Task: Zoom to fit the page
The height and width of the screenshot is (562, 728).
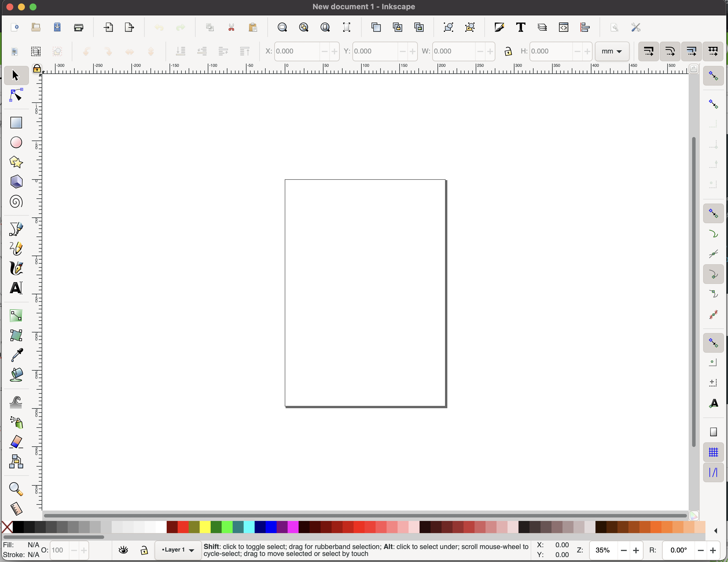Action: pos(325,27)
